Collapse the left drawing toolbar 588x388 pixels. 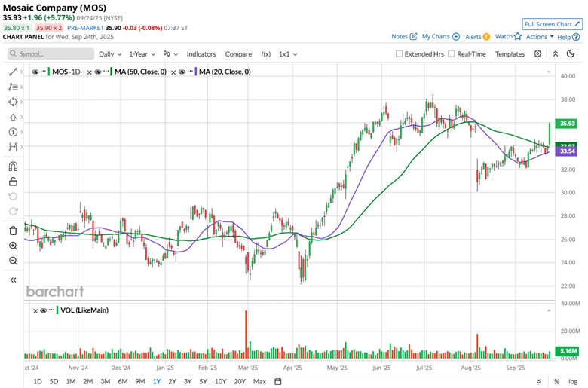[13, 280]
